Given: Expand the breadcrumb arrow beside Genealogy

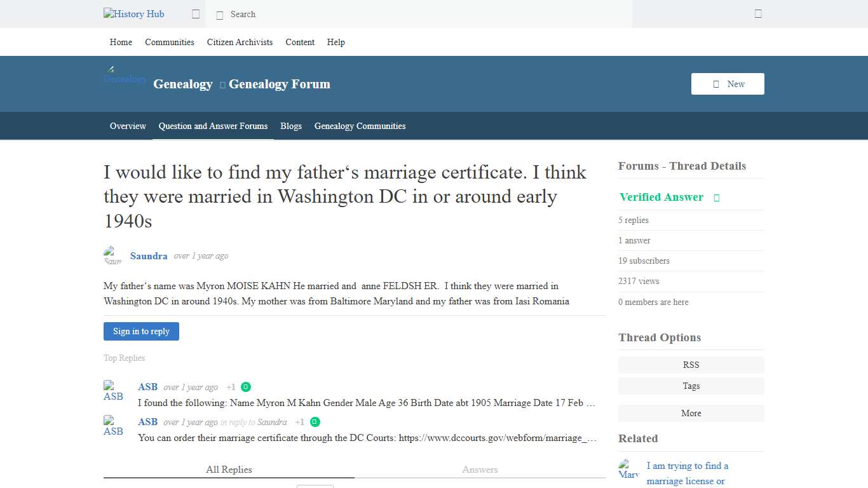Looking at the screenshot, I should point(221,84).
